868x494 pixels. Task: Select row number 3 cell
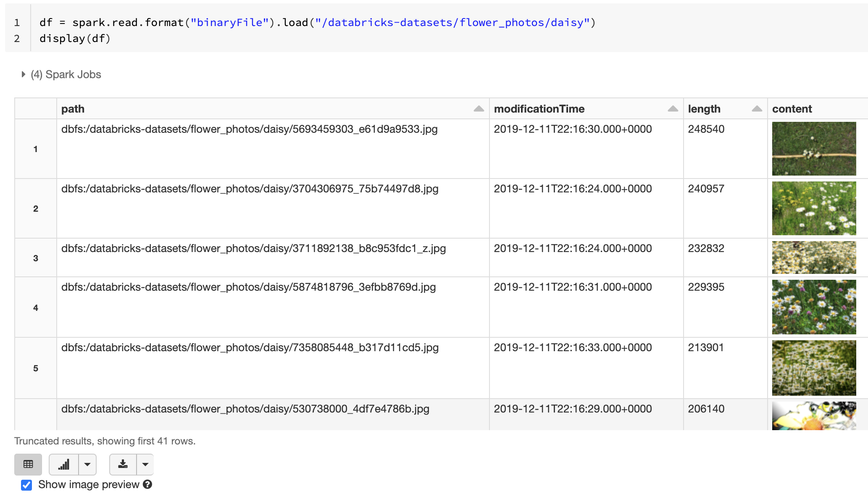point(36,258)
